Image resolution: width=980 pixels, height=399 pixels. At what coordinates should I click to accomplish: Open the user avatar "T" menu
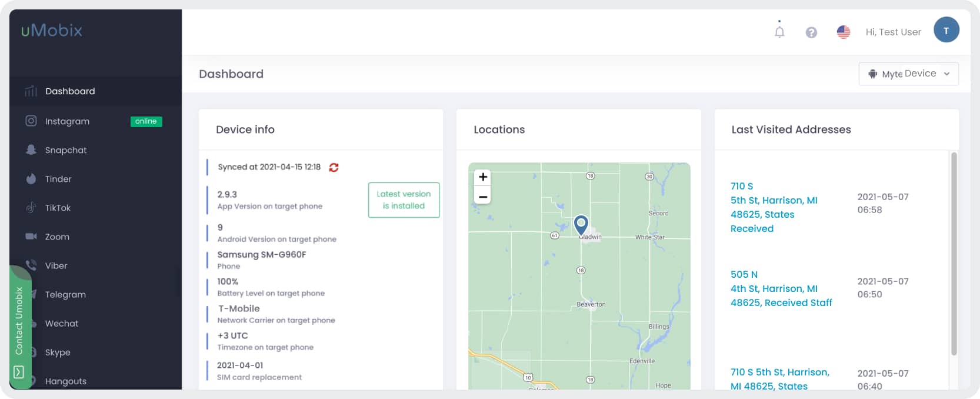[x=946, y=30]
